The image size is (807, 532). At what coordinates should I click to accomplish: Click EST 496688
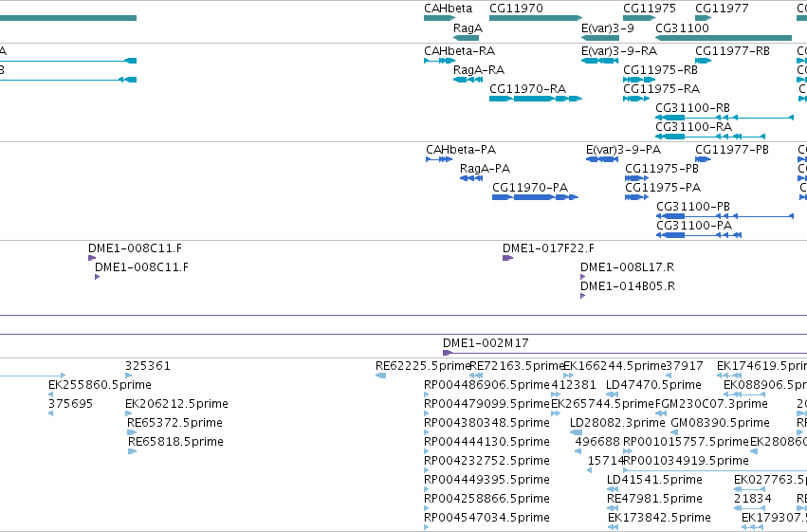pos(578,451)
